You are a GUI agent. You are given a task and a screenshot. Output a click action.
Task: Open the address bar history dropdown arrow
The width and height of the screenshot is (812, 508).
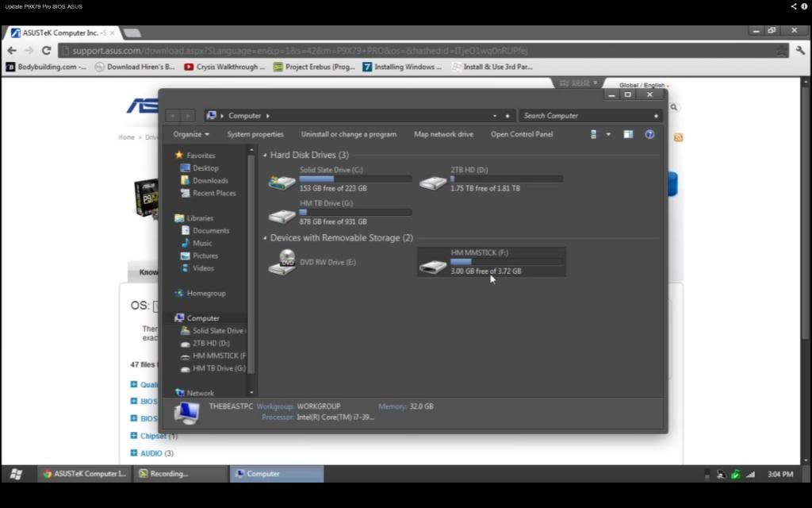(495, 116)
